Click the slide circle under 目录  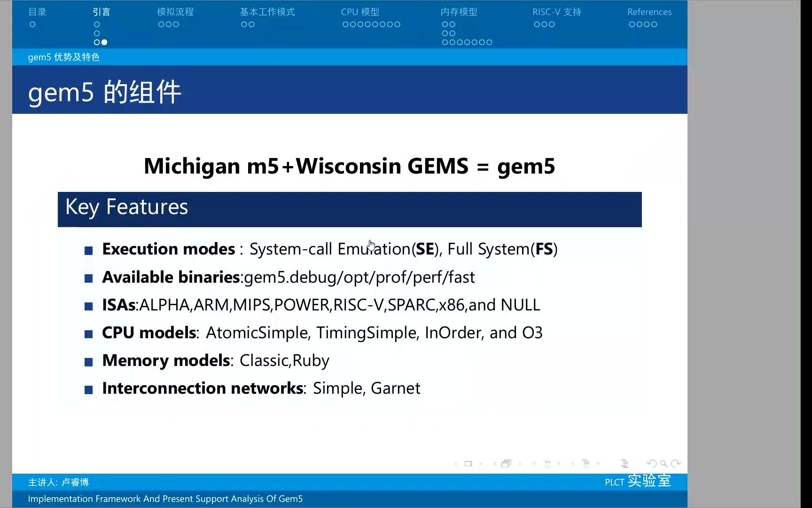pyautogui.click(x=32, y=24)
